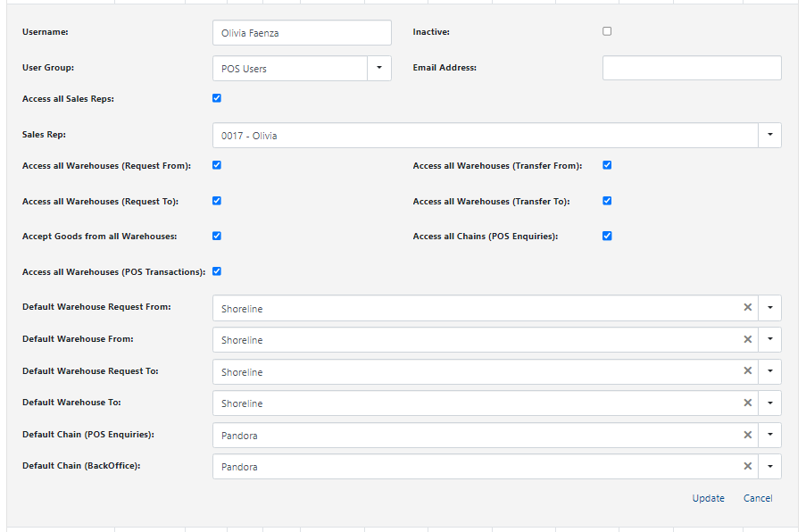Image resolution: width=806 pixels, height=532 pixels.
Task: Open the User Group dropdown
Action: click(378, 68)
